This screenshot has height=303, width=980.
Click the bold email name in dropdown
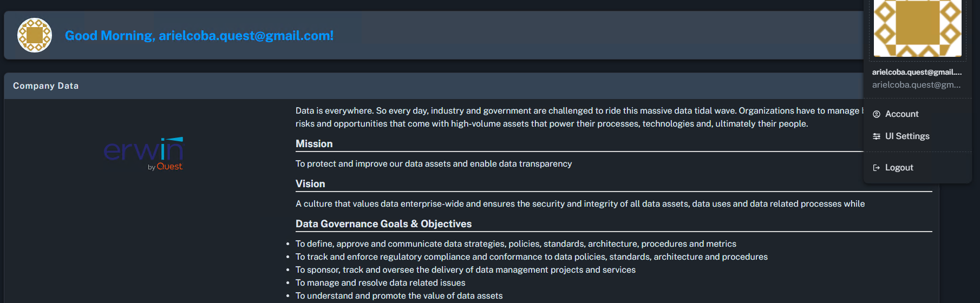point(917,72)
